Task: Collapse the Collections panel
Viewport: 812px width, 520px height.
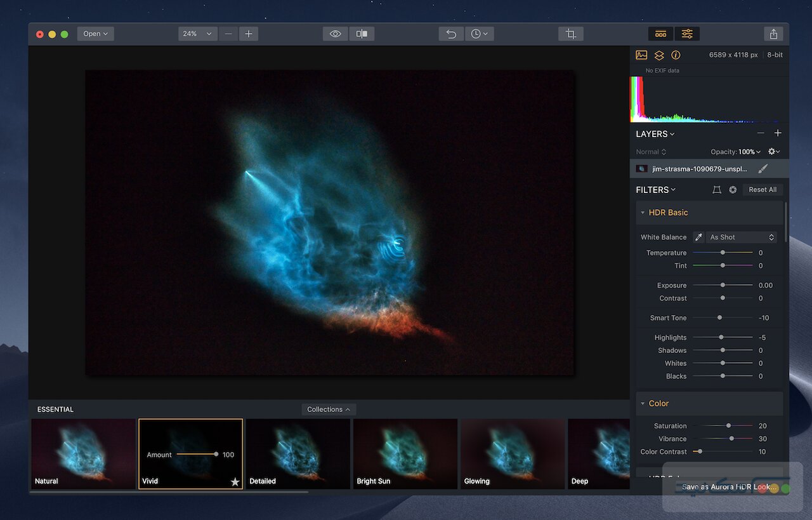Action: 328,409
